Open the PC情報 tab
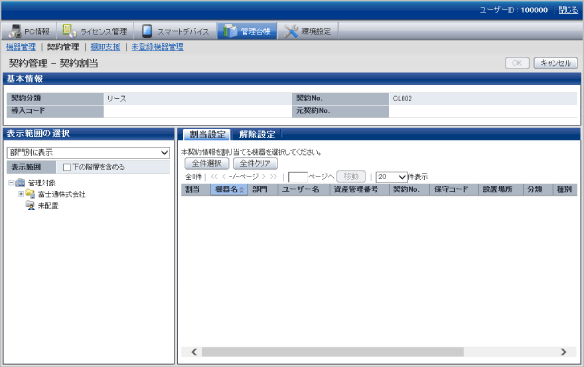Viewport: 584px width, 367px height. point(29,31)
